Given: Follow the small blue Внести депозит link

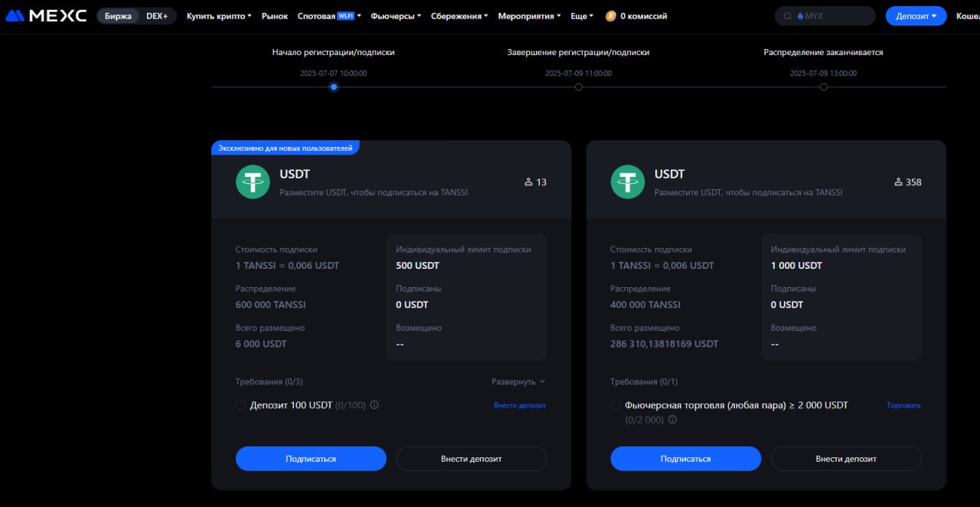Looking at the screenshot, I should point(520,405).
